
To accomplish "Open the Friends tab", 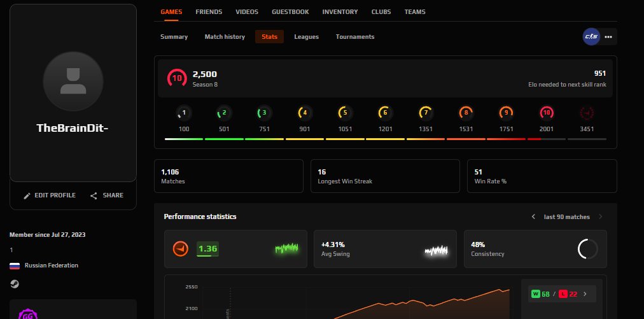I will 209,12.
